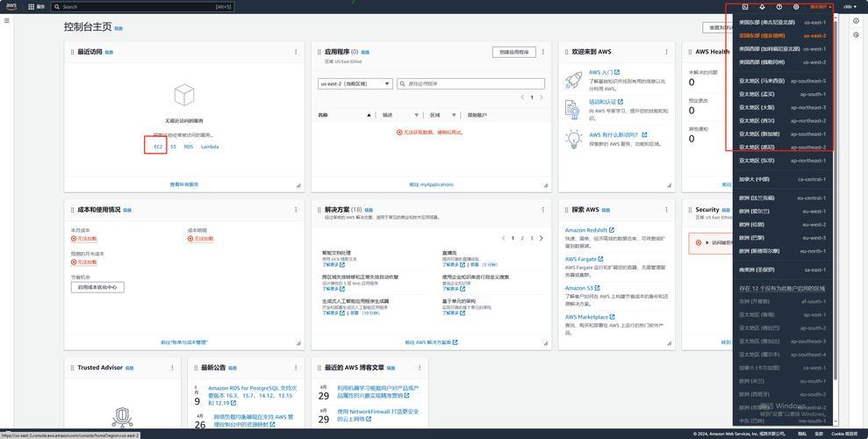This screenshot has height=439, width=868.
Task: Click the help question mark icon
Action: pyautogui.click(x=778, y=6)
